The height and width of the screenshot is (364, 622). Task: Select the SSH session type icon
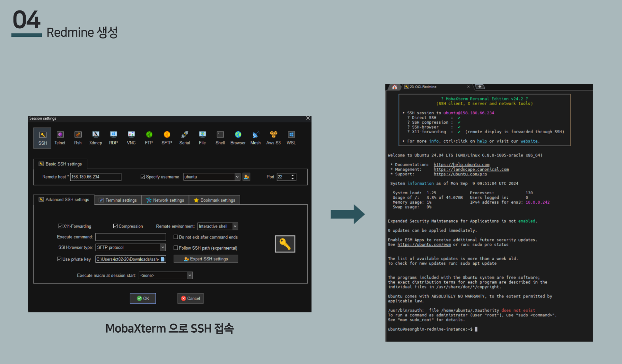click(43, 138)
